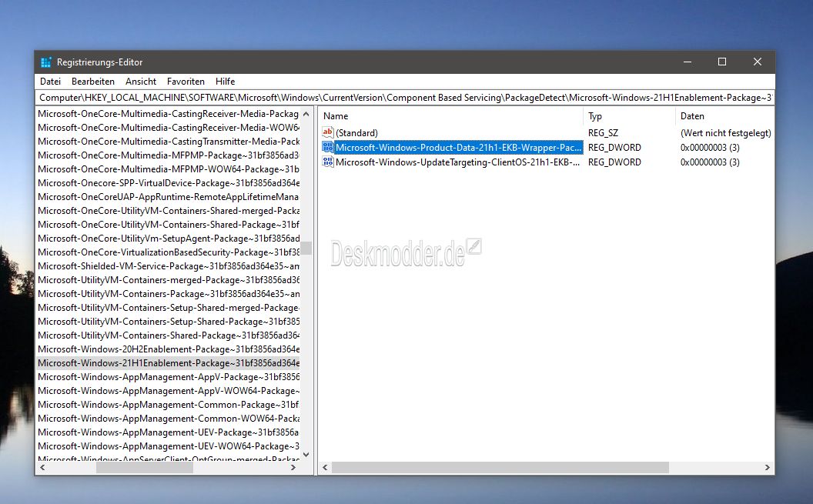Click the '(Wert nicht festgelegt)' data cell
Viewport: 813px width, 504px height.
tap(725, 133)
